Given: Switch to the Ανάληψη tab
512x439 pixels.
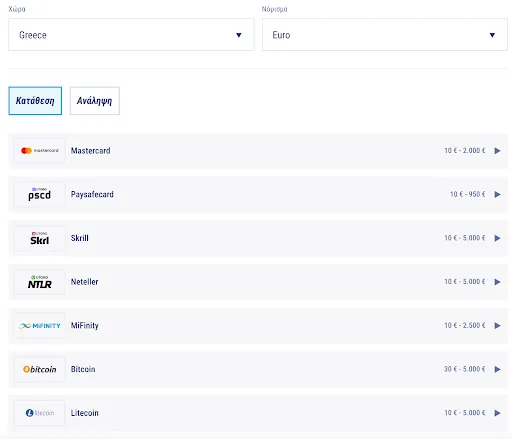Looking at the screenshot, I should (x=95, y=101).
